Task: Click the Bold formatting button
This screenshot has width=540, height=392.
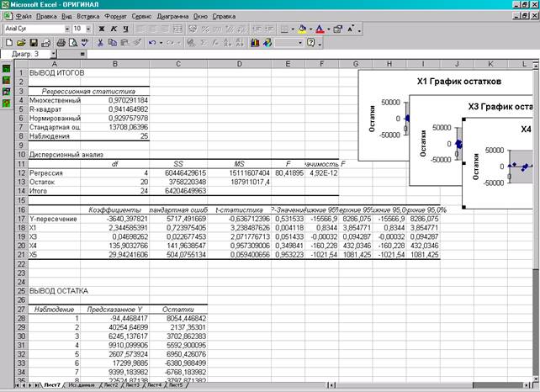Action: 102,29
